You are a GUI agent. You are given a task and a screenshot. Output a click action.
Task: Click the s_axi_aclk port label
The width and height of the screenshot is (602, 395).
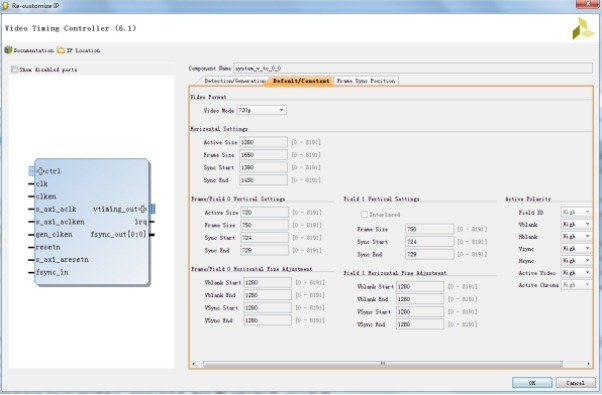click(x=56, y=209)
